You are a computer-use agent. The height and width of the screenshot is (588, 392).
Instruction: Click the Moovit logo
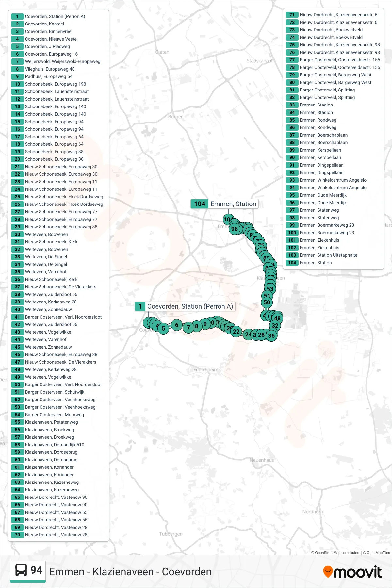[352, 572]
